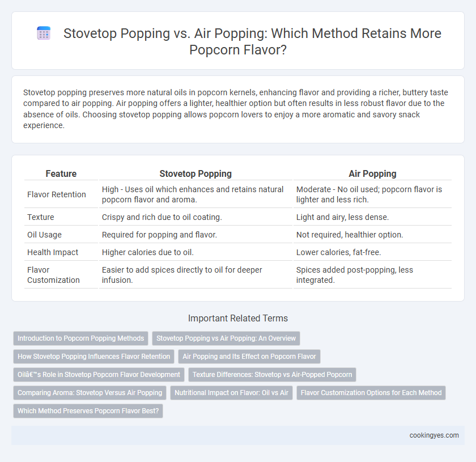Viewport: 476px width, 462px height.
Task: Select Texture Differences: Stovetop vs Air-Popped Popcorn
Action: click(273, 375)
